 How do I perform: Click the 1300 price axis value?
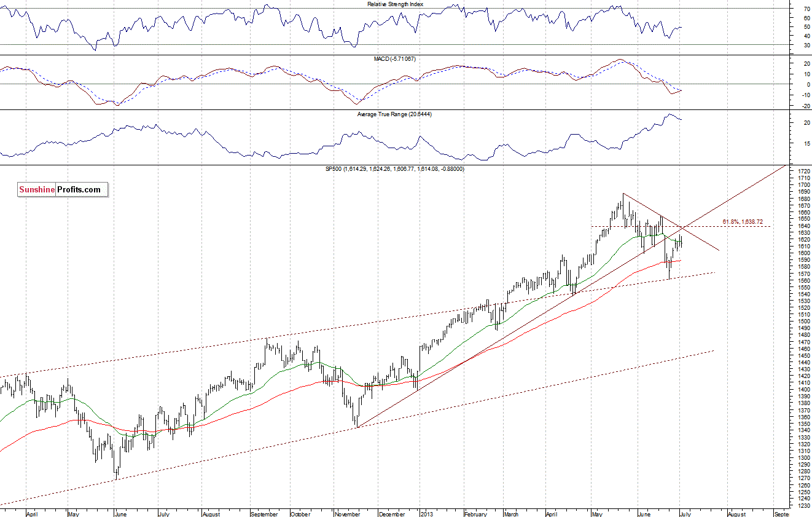point(803,457)
